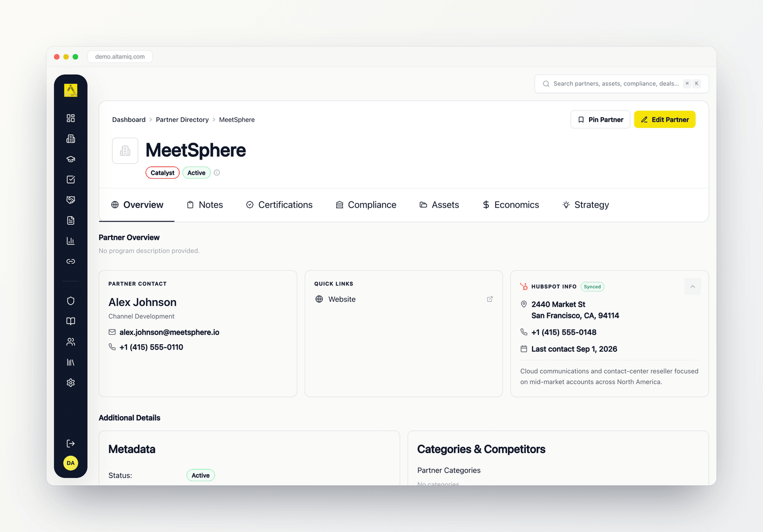Screen dimensions: 763x532
Task: Focus the search partners input field
Action: 622,84
